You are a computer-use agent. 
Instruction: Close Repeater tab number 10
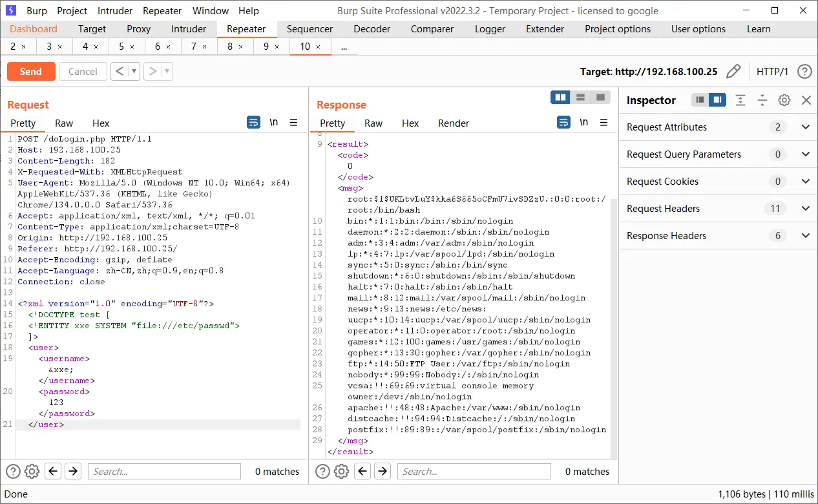click(318, 47)
